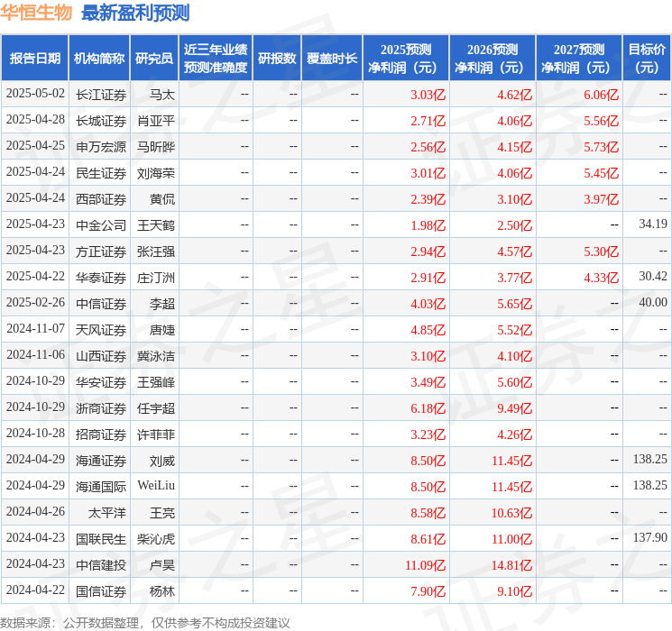Click the 2.71亿 forecast value
672x631 pixels.
[428, 121]
